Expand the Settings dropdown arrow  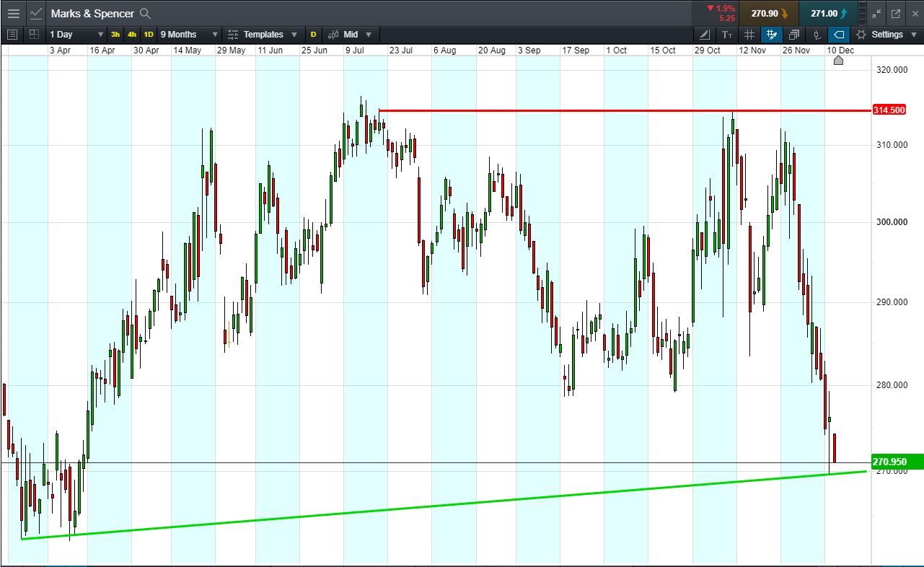[915, 35]
